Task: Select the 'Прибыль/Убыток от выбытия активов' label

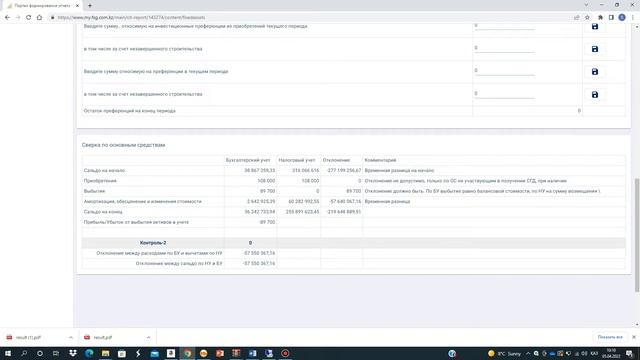Action: (136, 222)
